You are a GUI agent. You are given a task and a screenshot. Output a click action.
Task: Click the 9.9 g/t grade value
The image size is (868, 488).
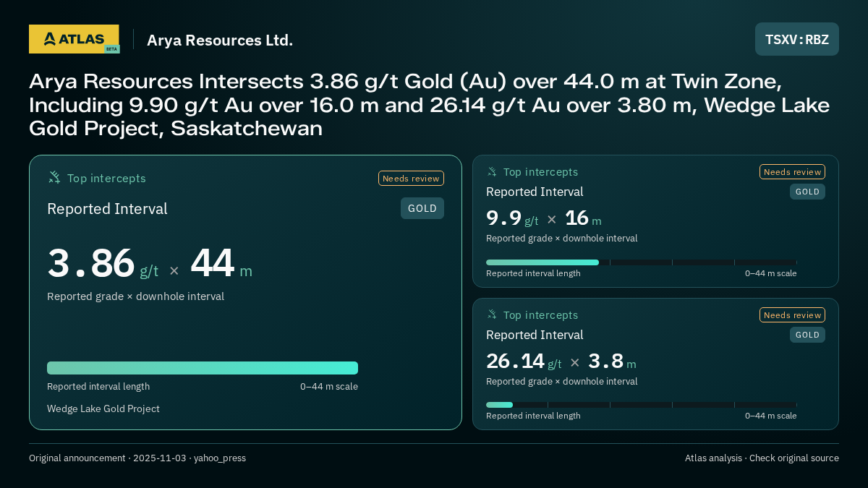click(x=512, y=218)
